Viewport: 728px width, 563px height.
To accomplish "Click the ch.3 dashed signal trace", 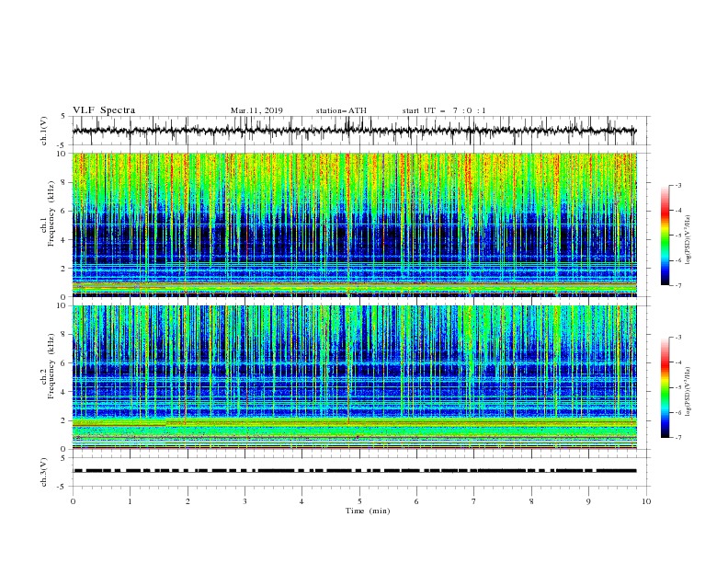I will click(x=354, y=471).
